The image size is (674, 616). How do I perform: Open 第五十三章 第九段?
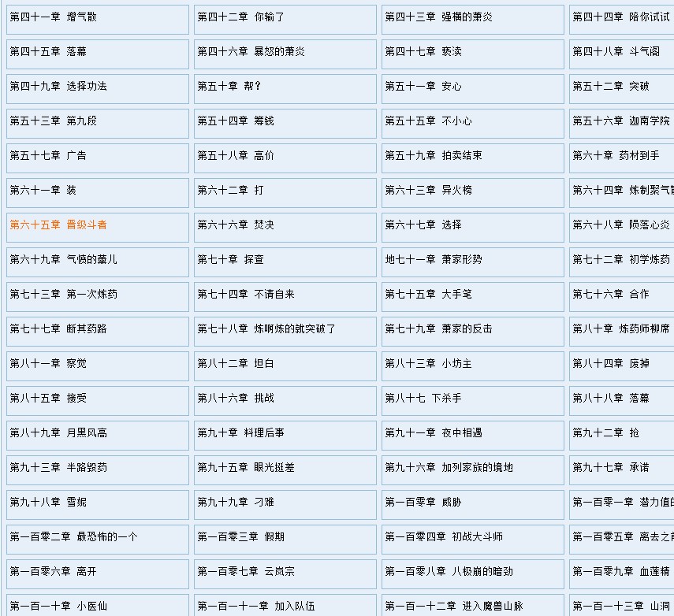pyautogui.click(x=54, y=121)
